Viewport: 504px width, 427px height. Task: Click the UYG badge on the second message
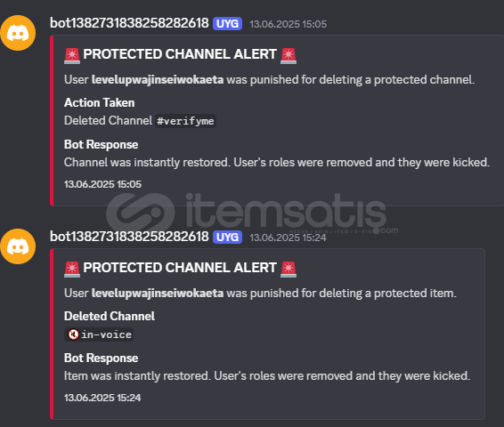coord(227,238)
